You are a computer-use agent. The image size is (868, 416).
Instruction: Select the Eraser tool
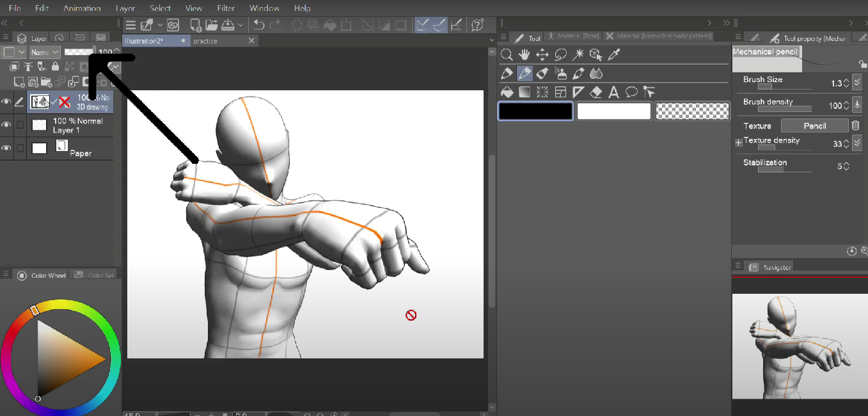click(596, 92)
